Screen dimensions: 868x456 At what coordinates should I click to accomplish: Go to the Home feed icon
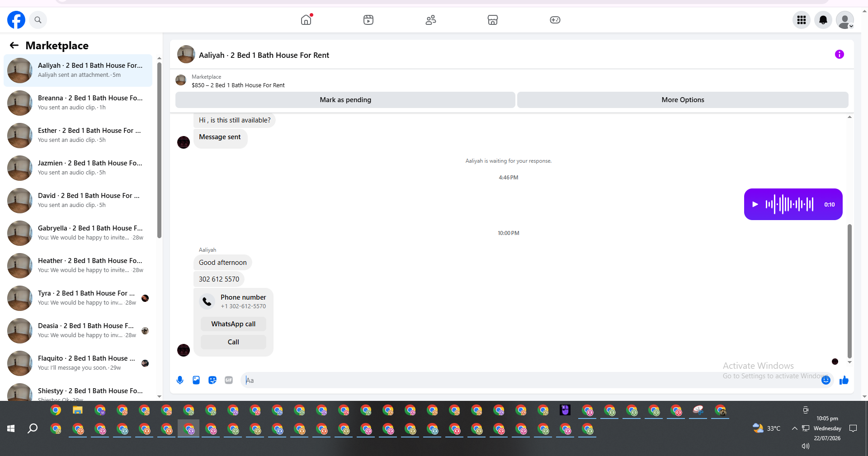306,20
